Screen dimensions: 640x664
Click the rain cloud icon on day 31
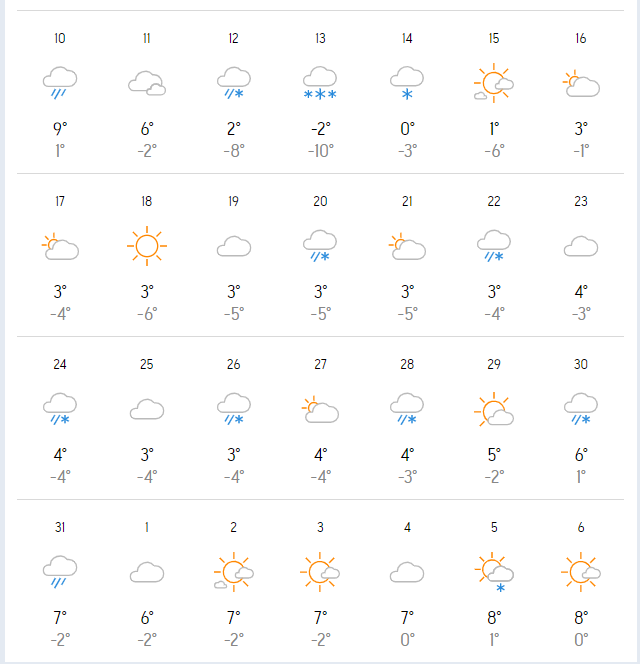[x=60, y=572]
